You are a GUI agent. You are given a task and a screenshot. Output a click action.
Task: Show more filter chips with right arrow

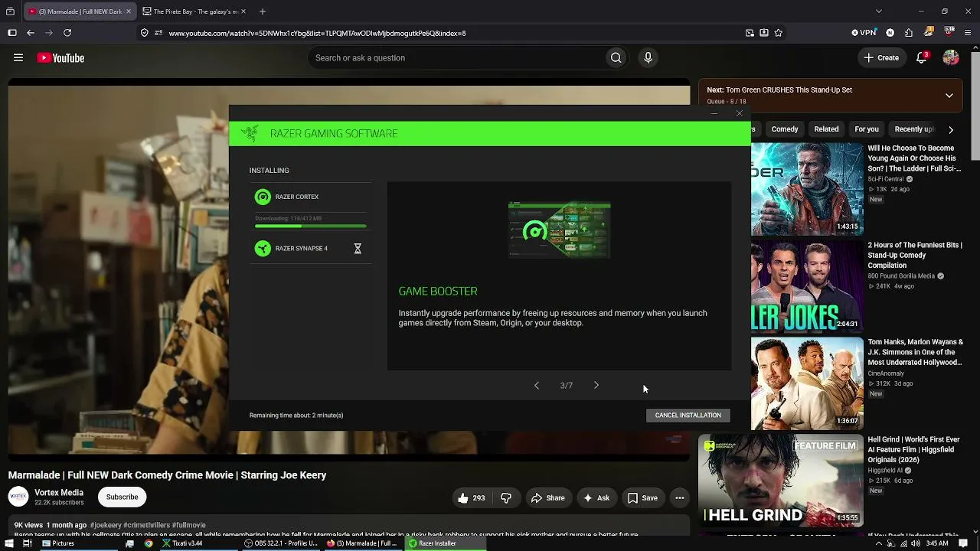(951, 129)
